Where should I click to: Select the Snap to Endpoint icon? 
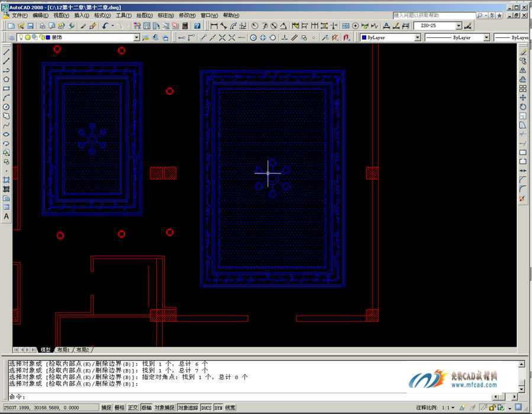point(203,38)
